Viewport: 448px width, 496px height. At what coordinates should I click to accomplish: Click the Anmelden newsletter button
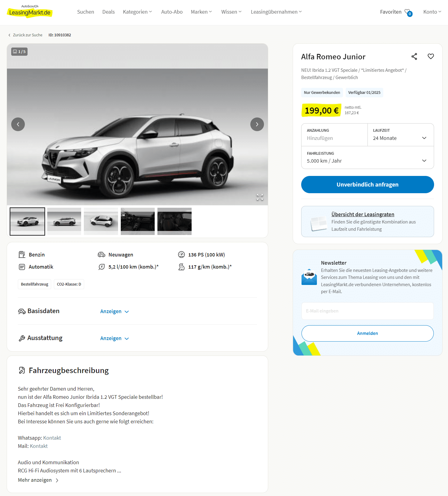click(367, 333)
